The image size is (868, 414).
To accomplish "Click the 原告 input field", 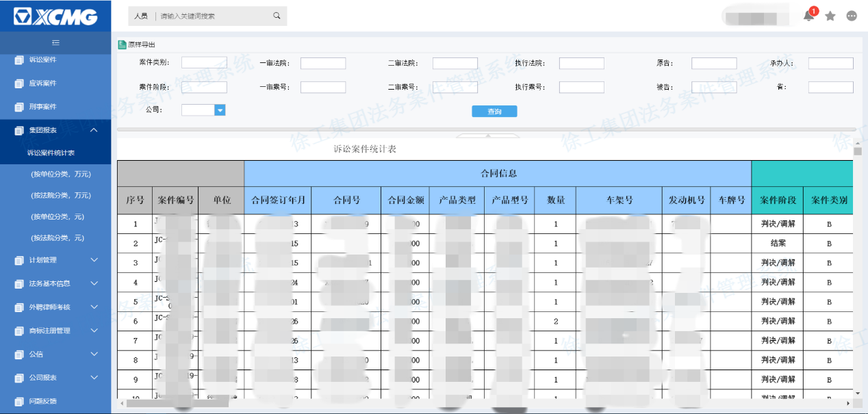I will (714, 63).
